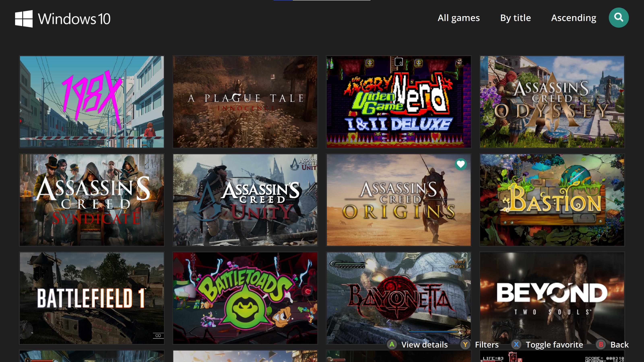Image resolution: width=644 pixels, height=362 pixels.
Task: Switch the Ascending order selector
Action: tap(574, 18)
